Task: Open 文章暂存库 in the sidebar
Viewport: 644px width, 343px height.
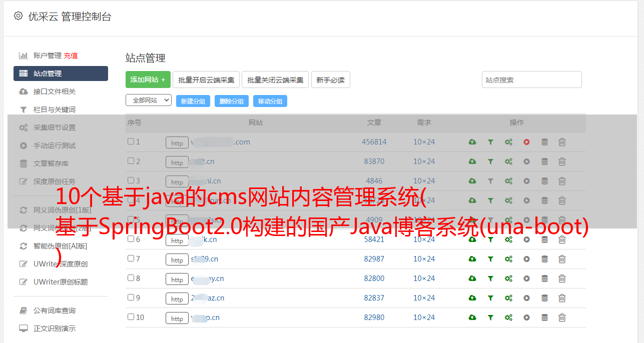Action: pyautogui.click(x=51, y=163)
